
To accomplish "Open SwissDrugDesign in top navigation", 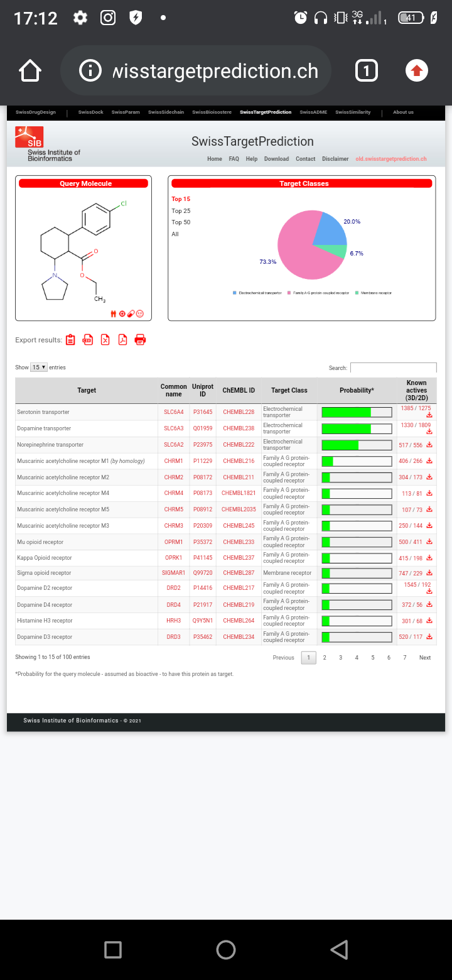I will (x=36, y=112).
